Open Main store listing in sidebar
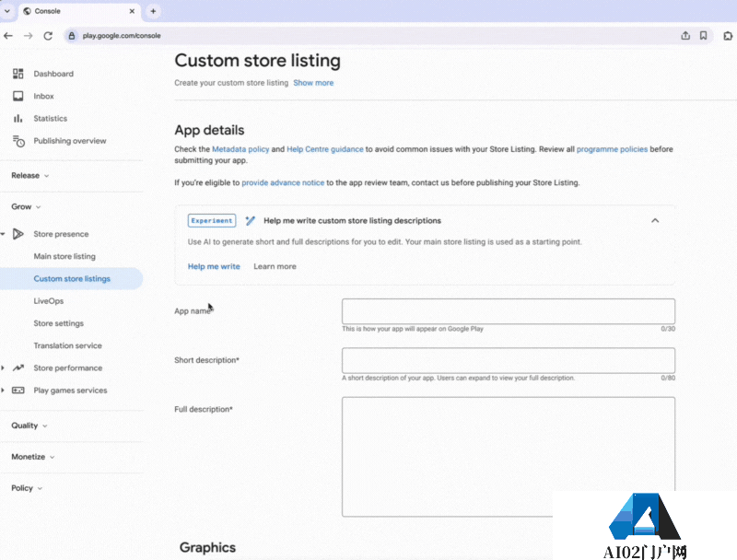737x560 pixels. pos(64,256)
